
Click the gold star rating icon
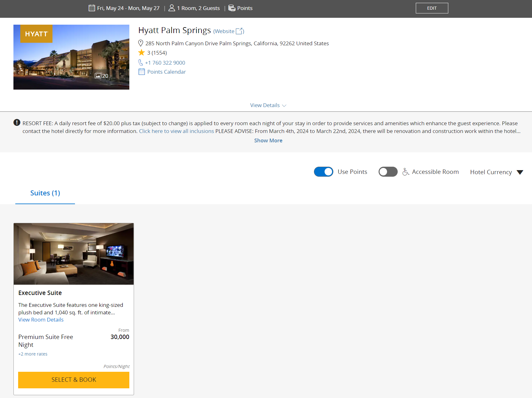click(142, 53)
